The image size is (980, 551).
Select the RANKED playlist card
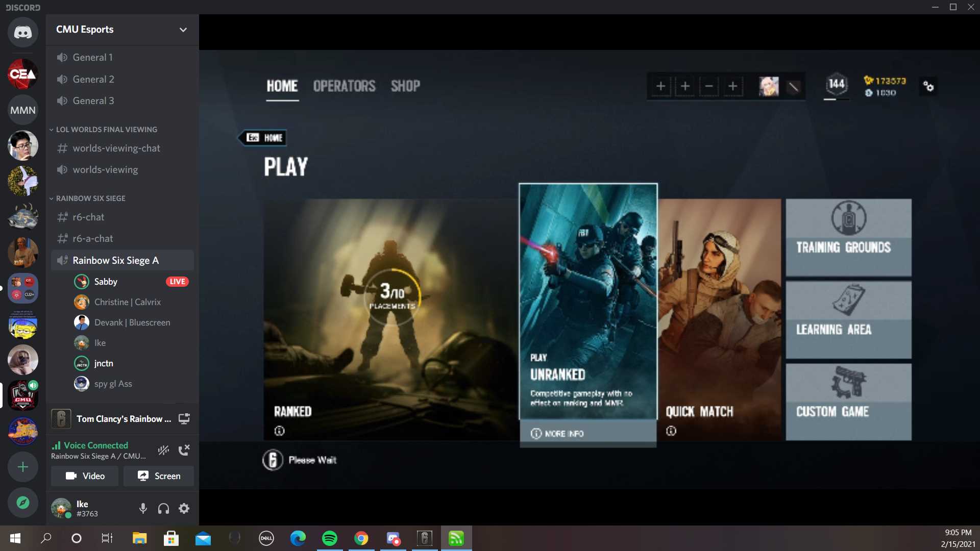click(390, 319)
